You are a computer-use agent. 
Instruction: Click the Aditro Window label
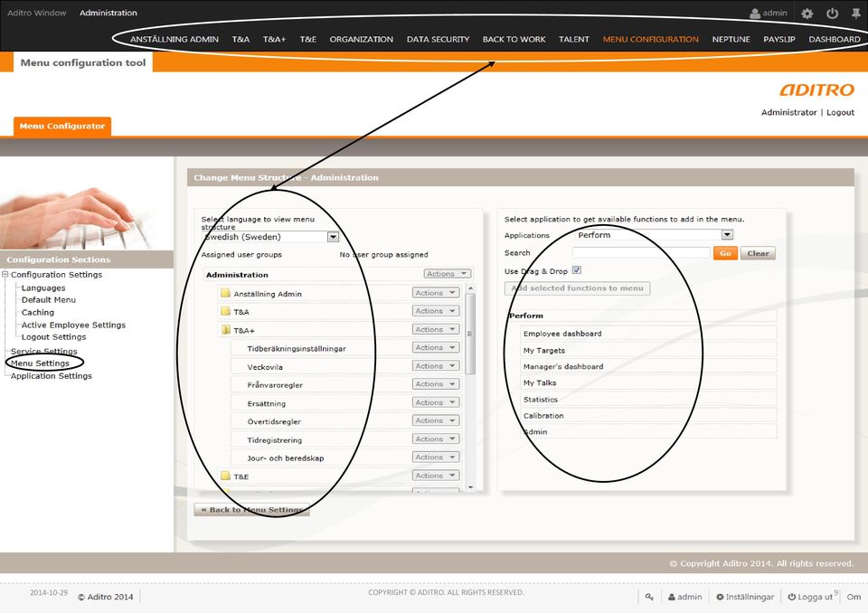[x=36, y=13]
